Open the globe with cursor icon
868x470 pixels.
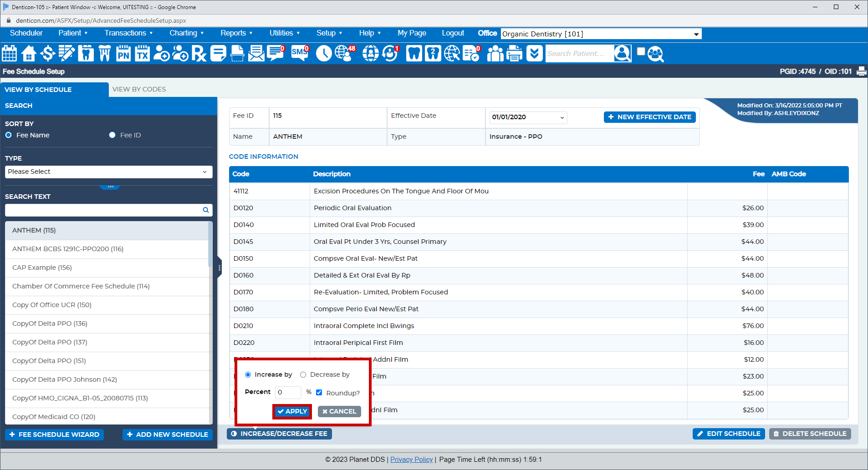452,53
